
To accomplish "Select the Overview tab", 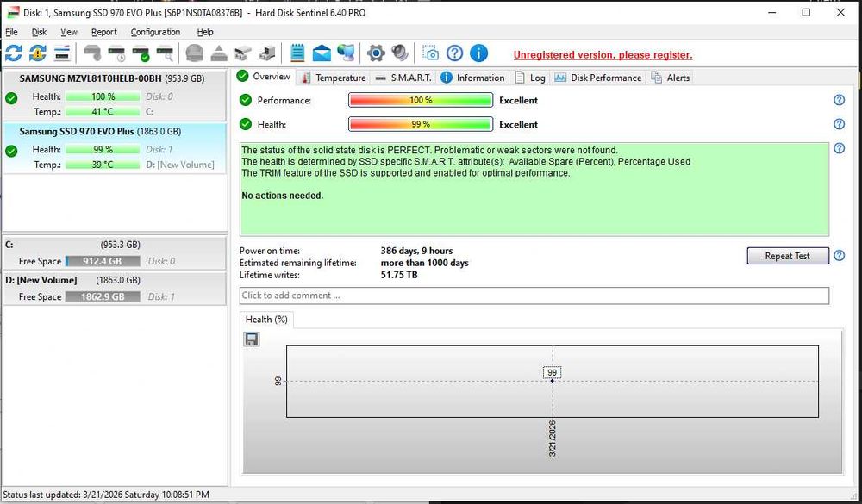I will point(265,77).
